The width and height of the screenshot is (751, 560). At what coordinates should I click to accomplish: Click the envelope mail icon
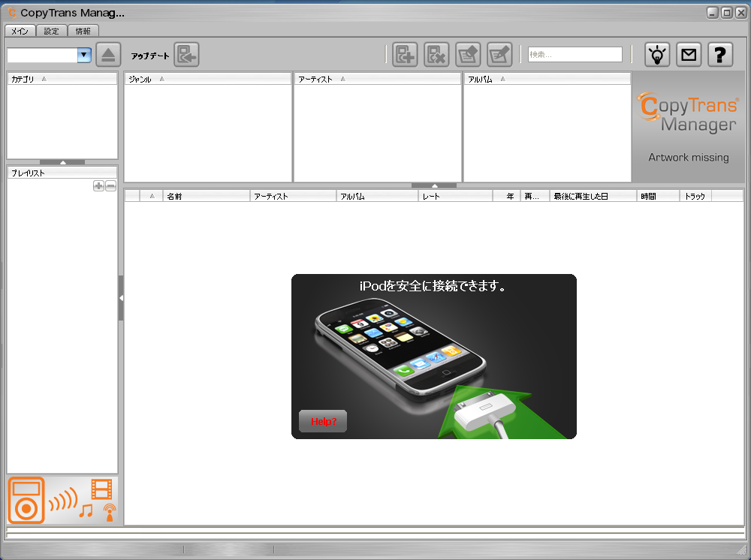(689, 55)
